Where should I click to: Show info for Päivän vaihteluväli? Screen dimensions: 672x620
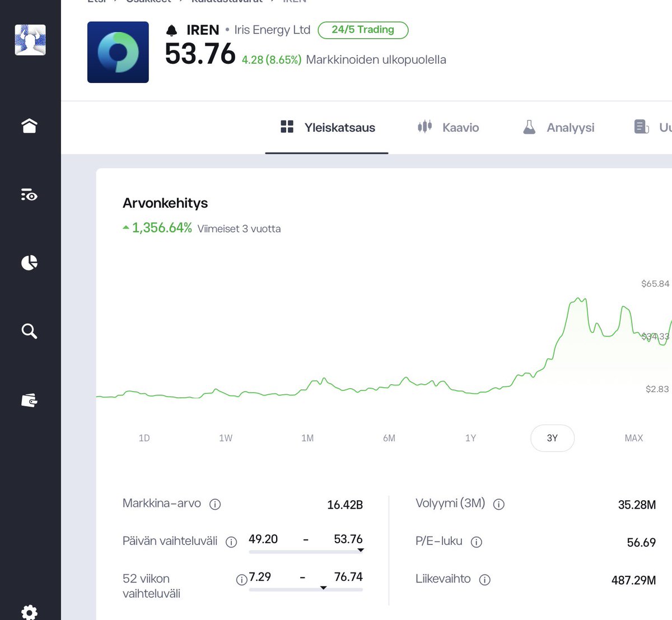(x=231, y=542)
